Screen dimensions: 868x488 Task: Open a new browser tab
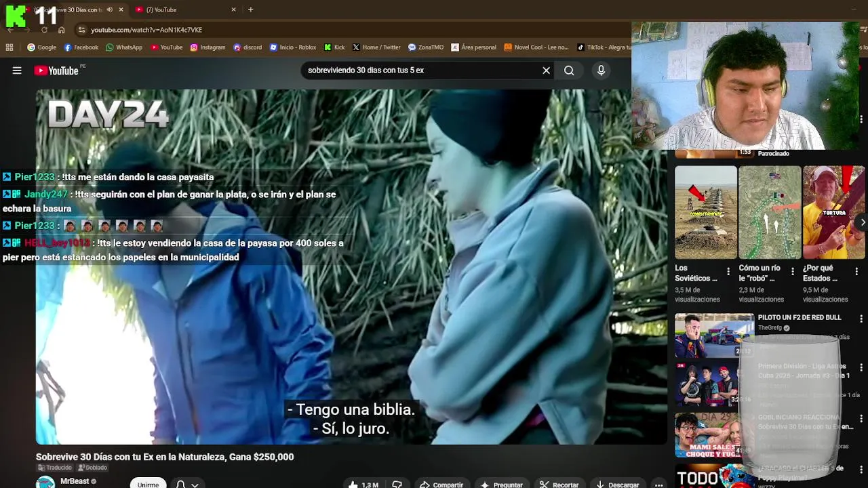point(250,9)
